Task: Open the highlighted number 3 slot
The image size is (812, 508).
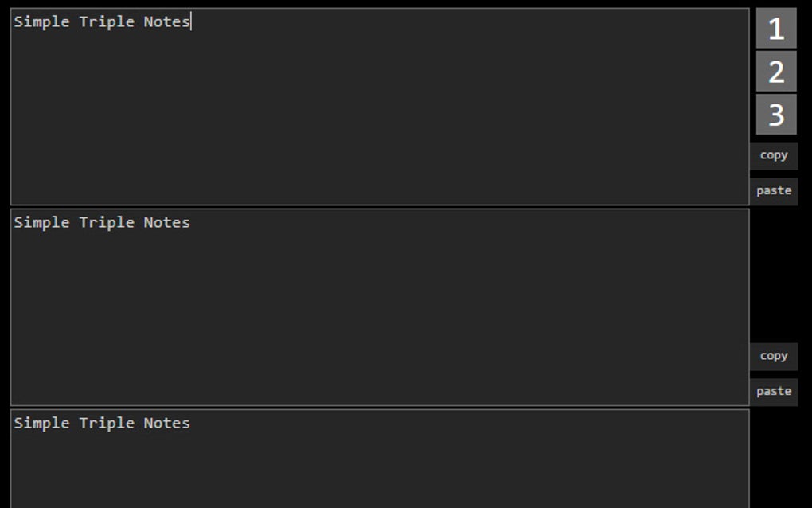Action: 775,113
